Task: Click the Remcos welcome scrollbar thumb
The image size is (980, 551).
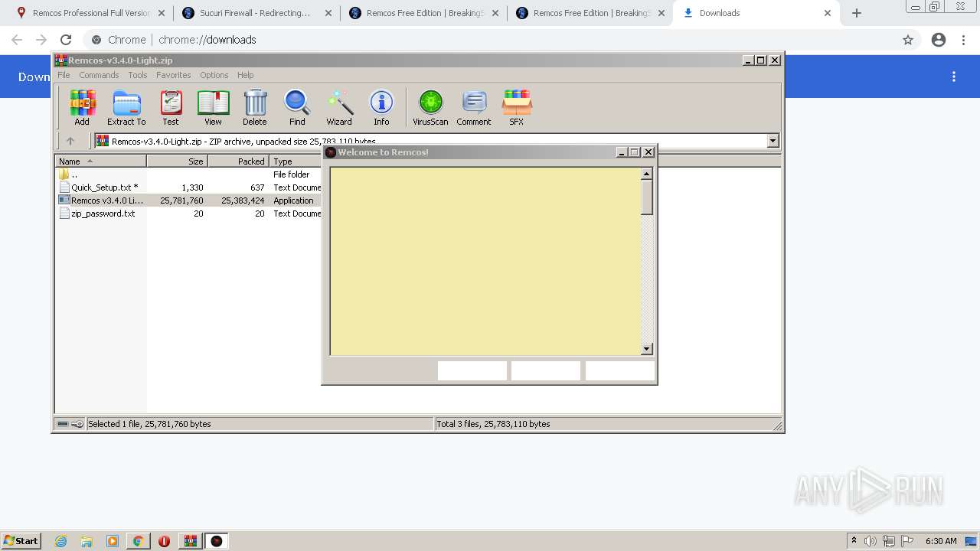Action: 647,197
